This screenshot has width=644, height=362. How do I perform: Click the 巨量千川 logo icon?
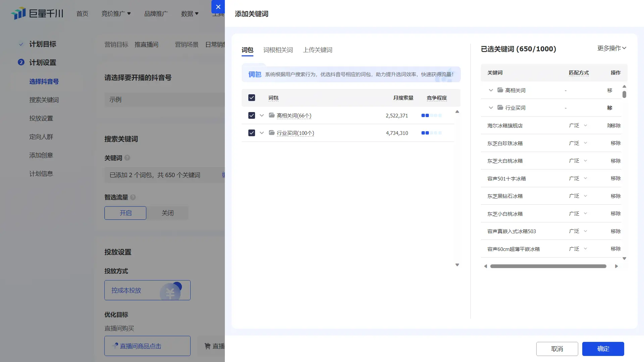18,13
